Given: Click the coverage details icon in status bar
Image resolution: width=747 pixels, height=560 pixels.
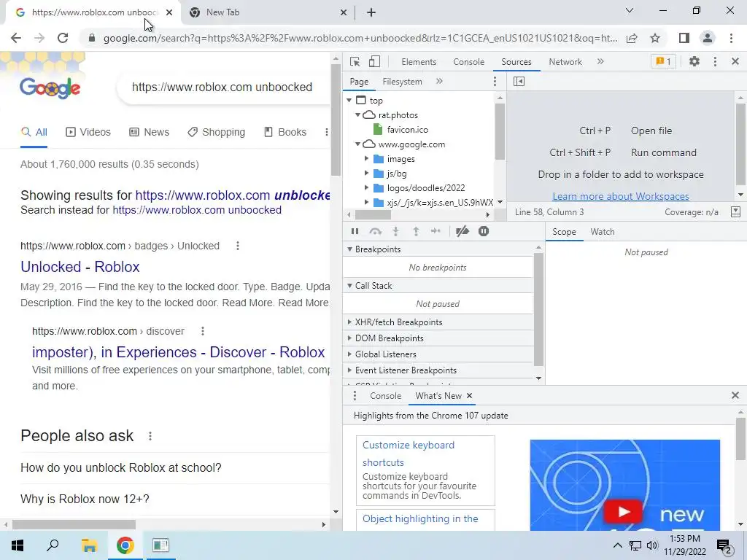Looking at the screenshot, I should (735, 212).
